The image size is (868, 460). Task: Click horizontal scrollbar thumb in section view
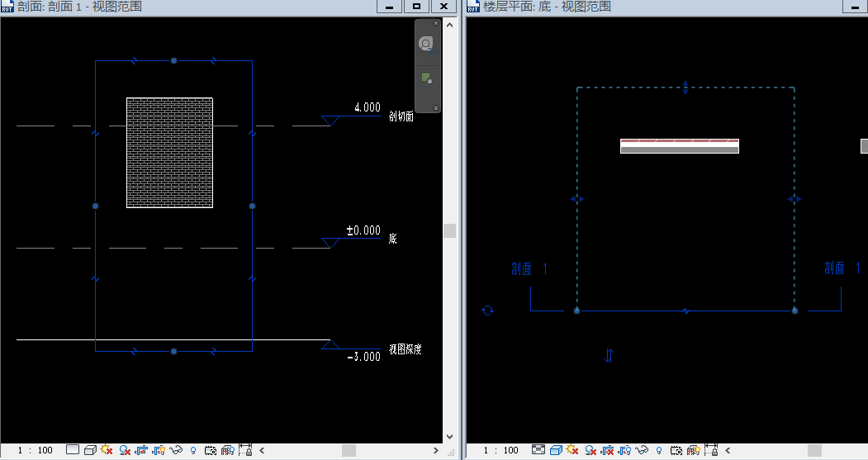point(349,450)
